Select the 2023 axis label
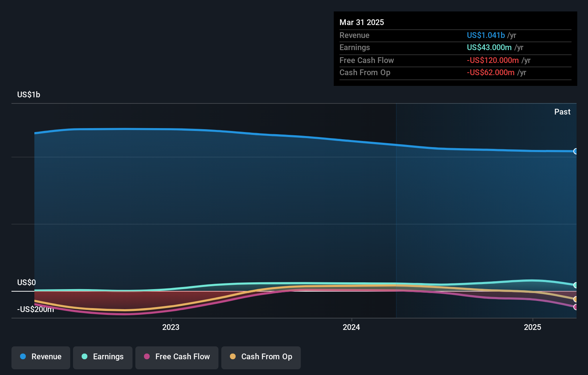Image resolution: width=588 pixels, height=375 pixels. (x=171, y=327)
